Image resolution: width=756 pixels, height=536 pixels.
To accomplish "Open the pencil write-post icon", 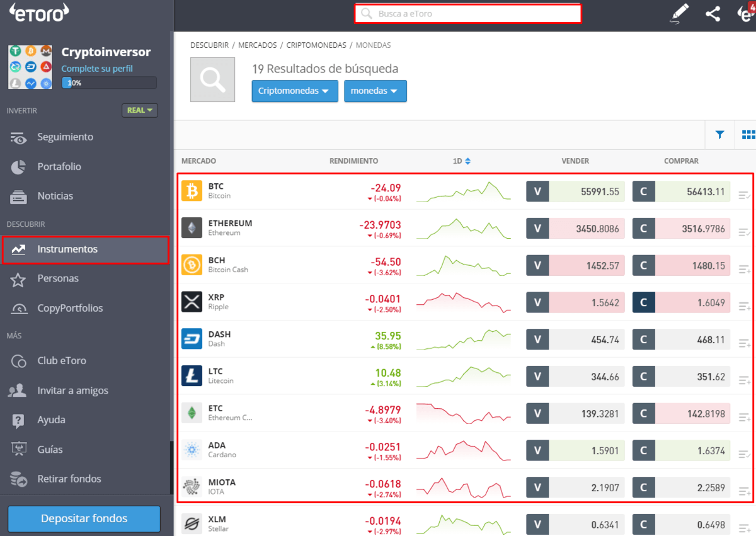I will [680, 13].
